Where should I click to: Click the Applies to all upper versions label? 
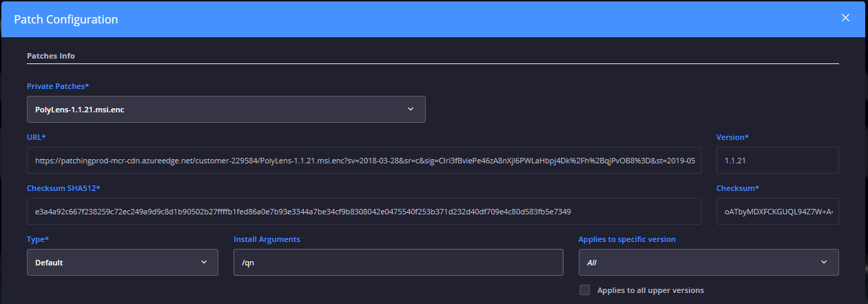[x=651, y=290]
